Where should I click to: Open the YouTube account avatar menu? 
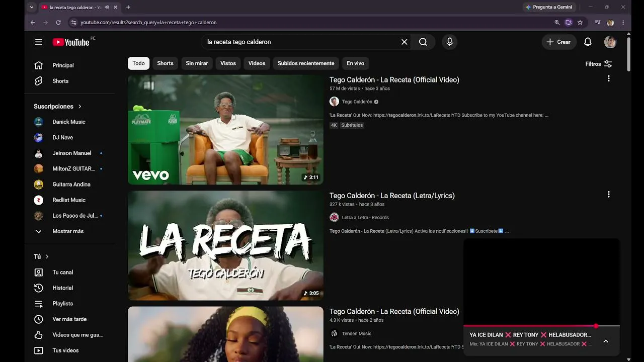(610, 42)
